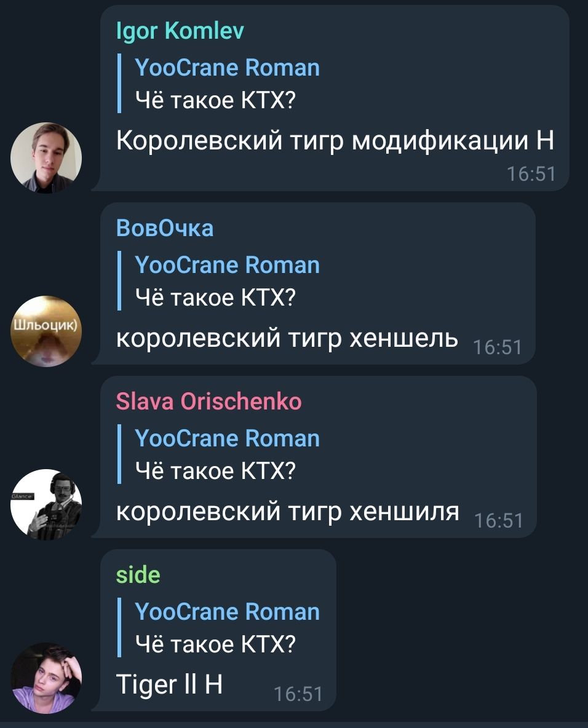Image resolution: width=588 pixels, height=728 pixels.
Task: Tap message text 'королевский тигр хеншель'
Action: (287, 338)
